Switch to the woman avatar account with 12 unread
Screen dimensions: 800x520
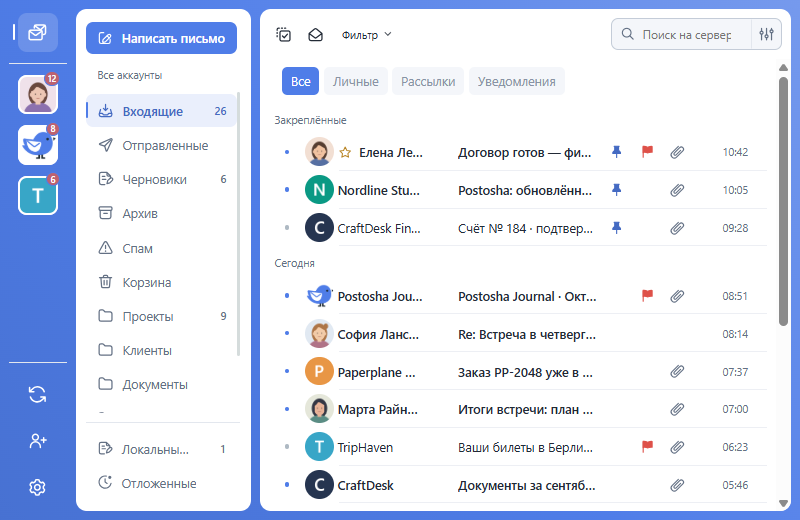point(38,94)
